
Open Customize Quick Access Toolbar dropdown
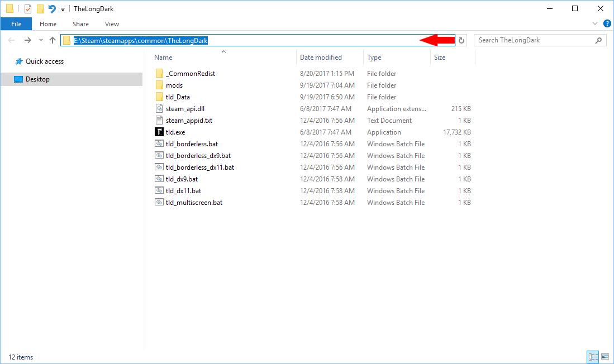pyautogui.click(x=63, y=9)
